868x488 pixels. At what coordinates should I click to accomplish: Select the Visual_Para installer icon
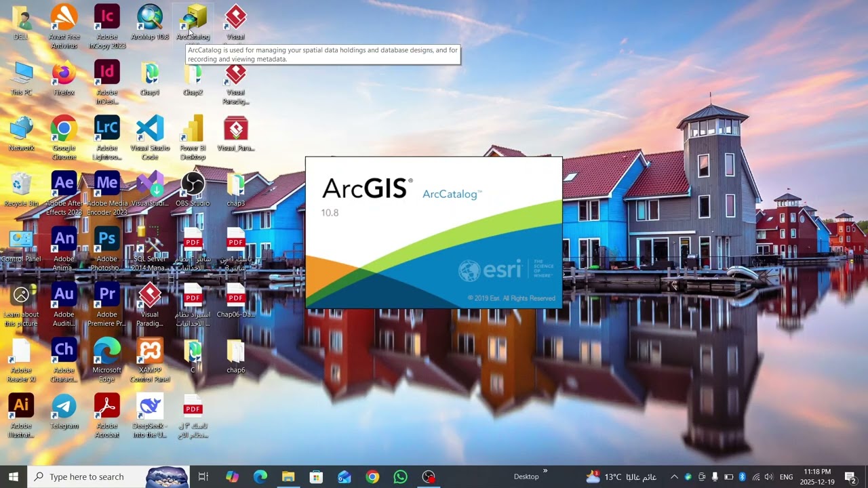click(236, 134)
